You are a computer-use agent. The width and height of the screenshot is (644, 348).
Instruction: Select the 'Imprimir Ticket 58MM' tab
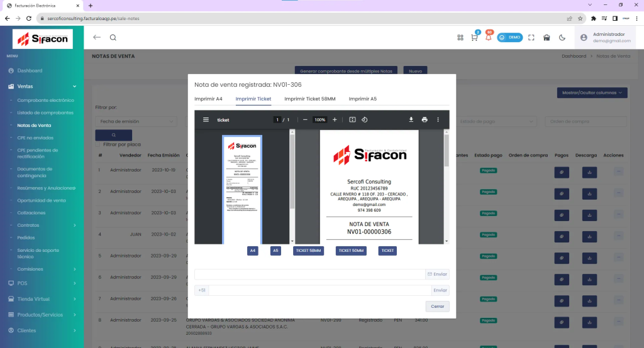tap(310, 99)
